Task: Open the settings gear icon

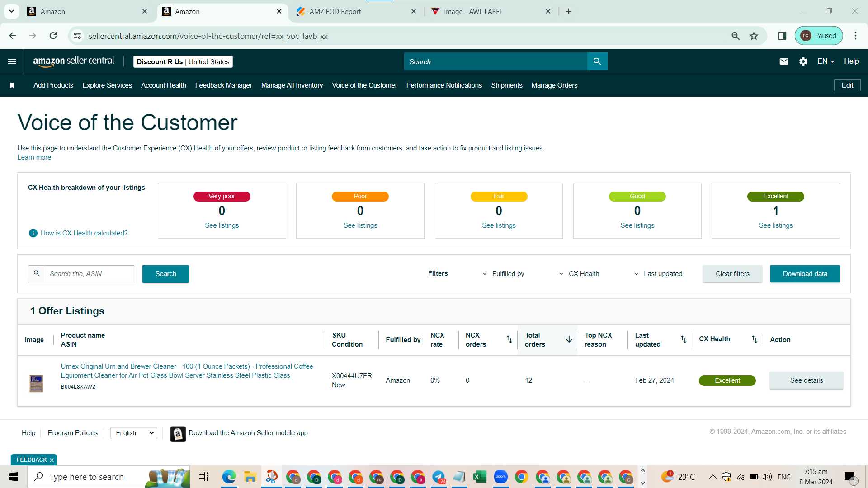Action: pyautogui.click(x=803, y=61)
